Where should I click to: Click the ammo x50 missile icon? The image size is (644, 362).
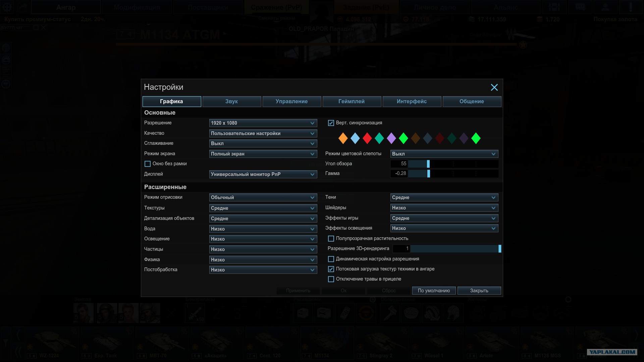coord(195,313)
